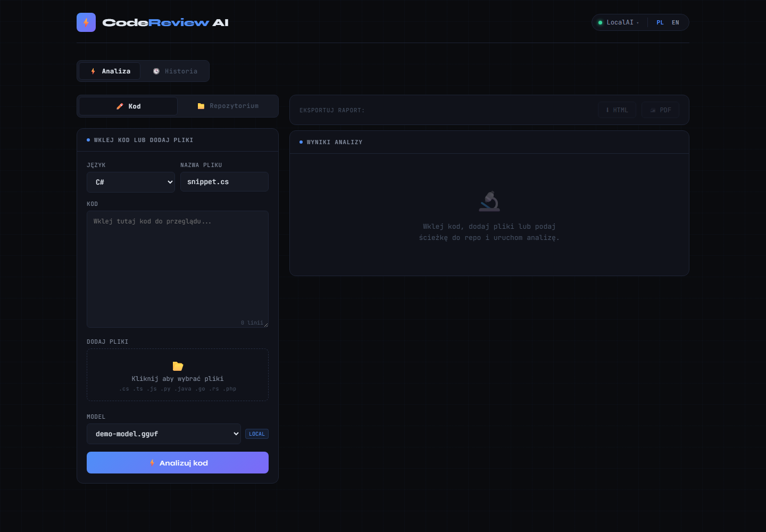Screen dimensions: 766x532
Task: Click the 'CodeReview AI' title text
Action: coord(165,22)
